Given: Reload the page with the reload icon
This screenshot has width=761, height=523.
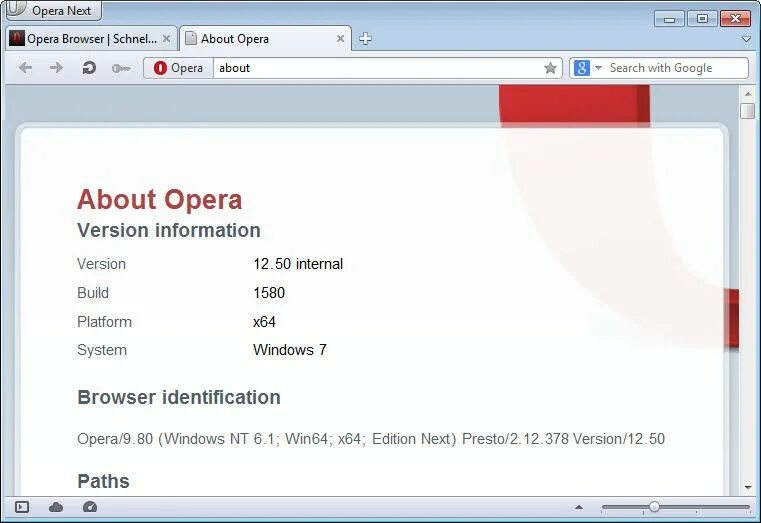Looking at the screenshot, I should pyautogui.click(x=89, y=67).
